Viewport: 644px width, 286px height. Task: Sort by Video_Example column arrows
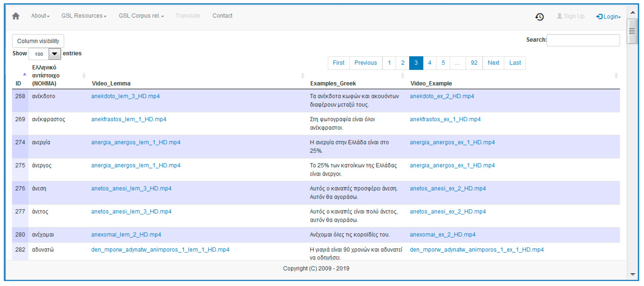click(616, 76)
